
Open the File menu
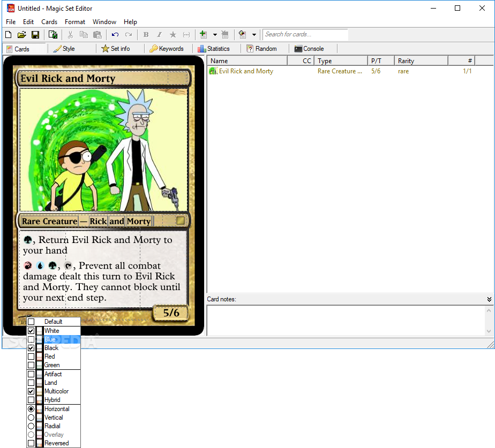(11, 22)
